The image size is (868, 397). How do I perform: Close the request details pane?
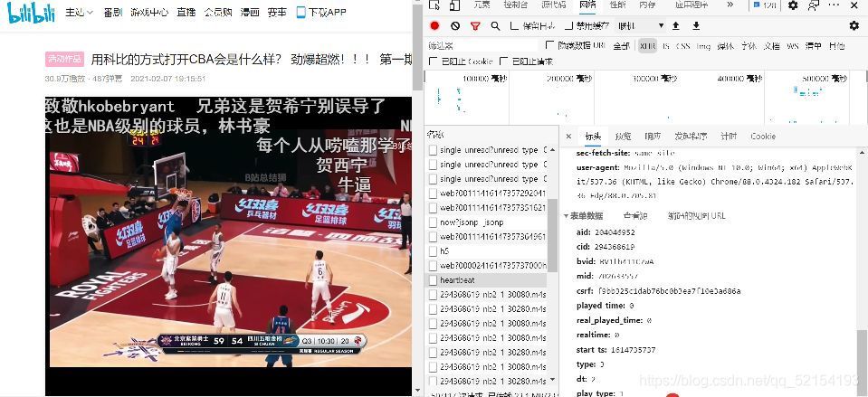(x=568, y=136)
